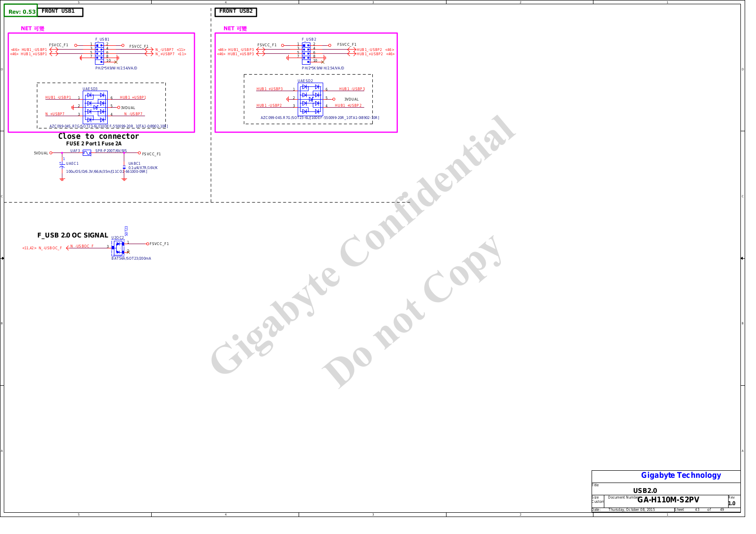Click the 0.1u/4/X7R/16V/K capacitor value
This screenshot has width=756, height=534.
143,168
